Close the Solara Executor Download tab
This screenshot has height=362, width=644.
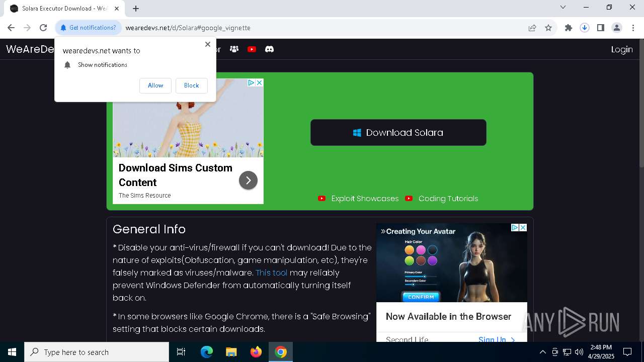pyautogui.click(x=117, y=9)
